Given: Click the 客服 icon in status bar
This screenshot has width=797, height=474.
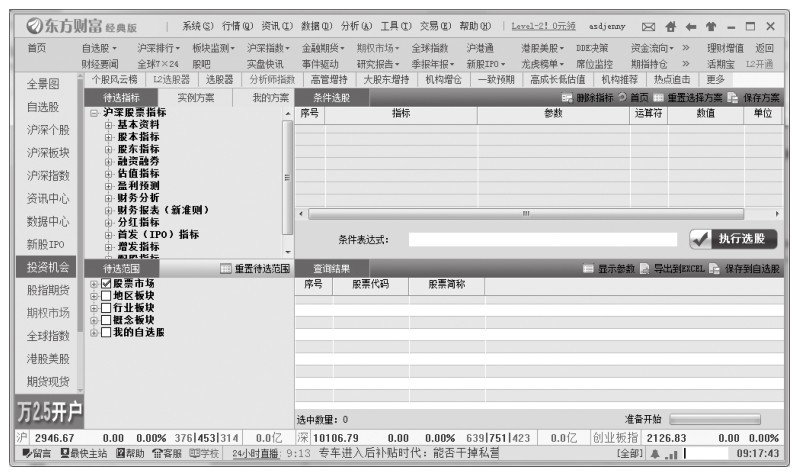Looking at the screenshot, I should [157, 453].
